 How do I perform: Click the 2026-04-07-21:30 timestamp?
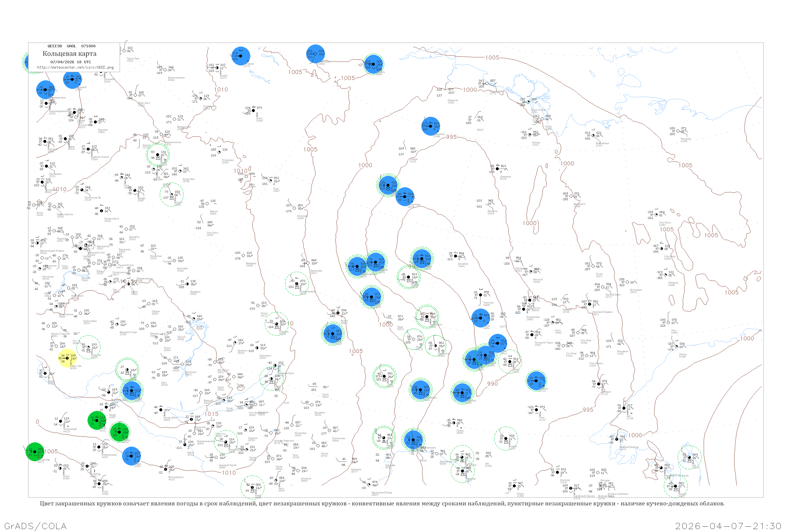(x=728, y=526)
